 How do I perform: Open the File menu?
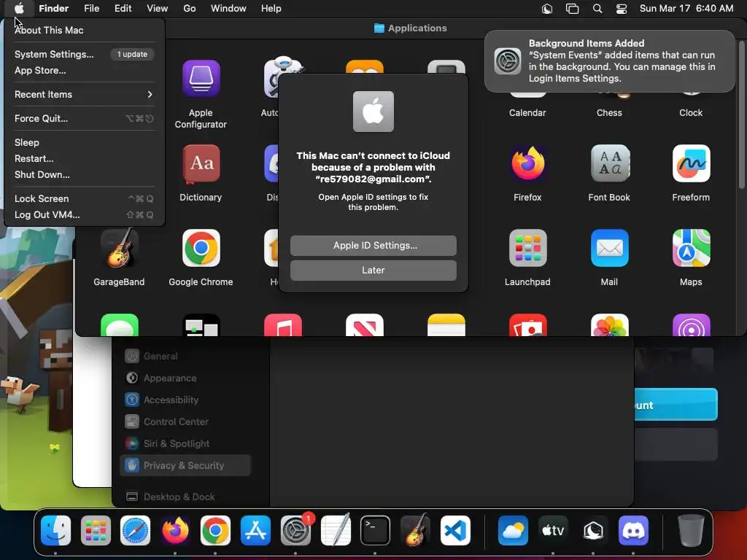point(91,9)
